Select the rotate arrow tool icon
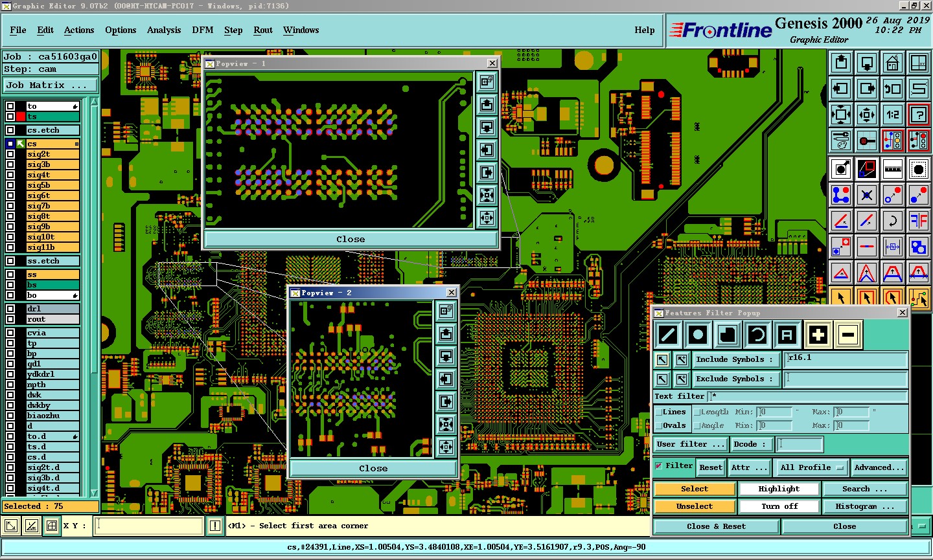This screenshot has height=560, width=933. pyautogui.click(x=893, y=221)
